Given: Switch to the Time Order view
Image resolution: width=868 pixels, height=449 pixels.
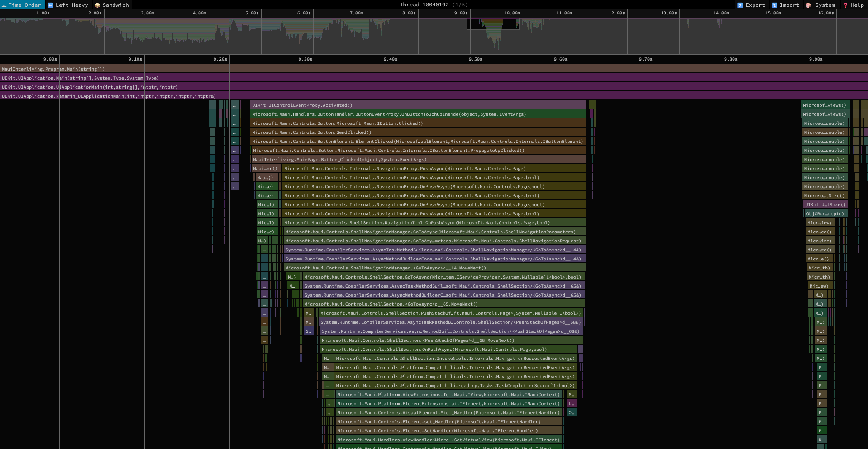Looking at the screenshot, I should [22, 5].
